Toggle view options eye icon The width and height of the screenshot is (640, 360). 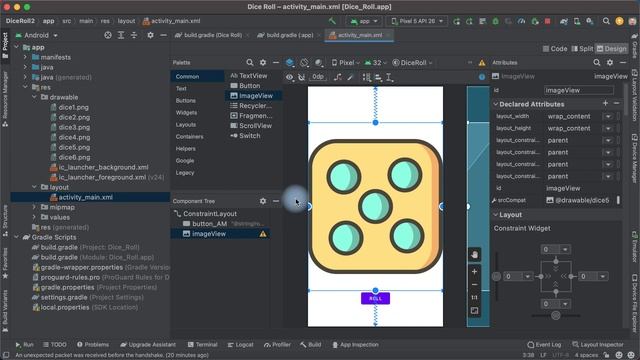click(x=289, y=77)
